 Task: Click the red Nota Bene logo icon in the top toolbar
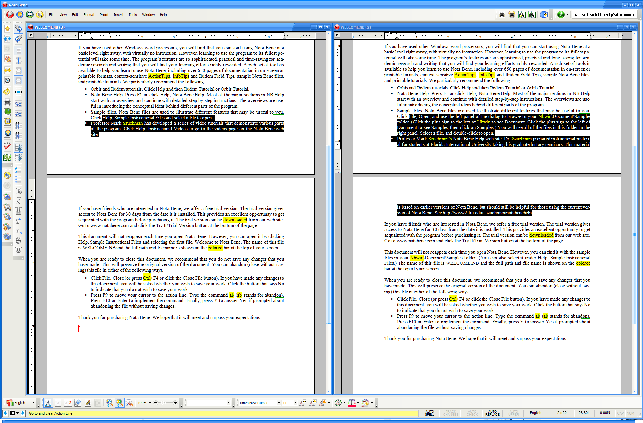coord(8,16)
